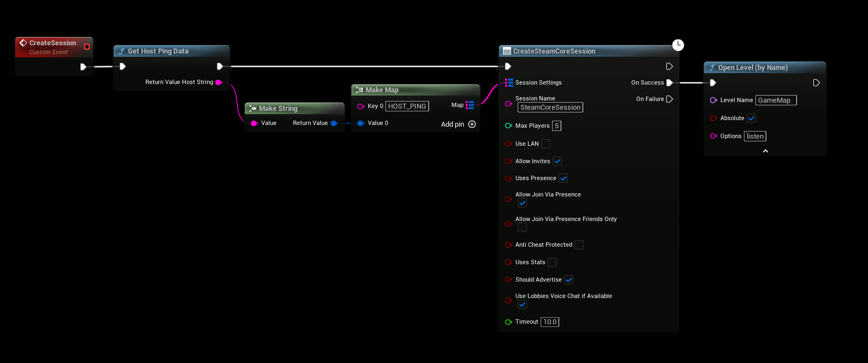This screenshot has height=363, width=868.
Task: Uncheck Allow Join Via Presence checkbox
Action: [x=522, y=203]
